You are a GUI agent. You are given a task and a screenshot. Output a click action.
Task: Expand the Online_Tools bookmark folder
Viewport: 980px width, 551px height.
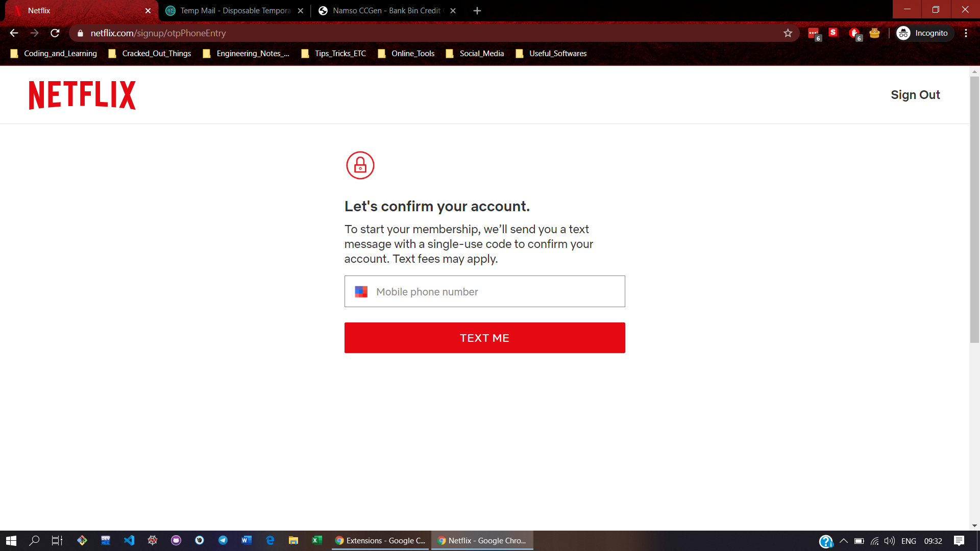[406, 54]
